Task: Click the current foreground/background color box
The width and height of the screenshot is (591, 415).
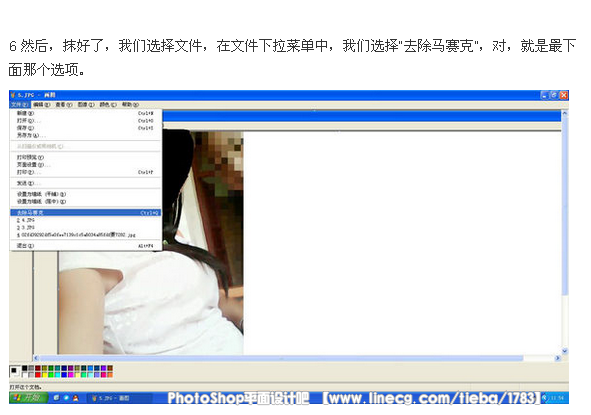Action: point(14,371)
